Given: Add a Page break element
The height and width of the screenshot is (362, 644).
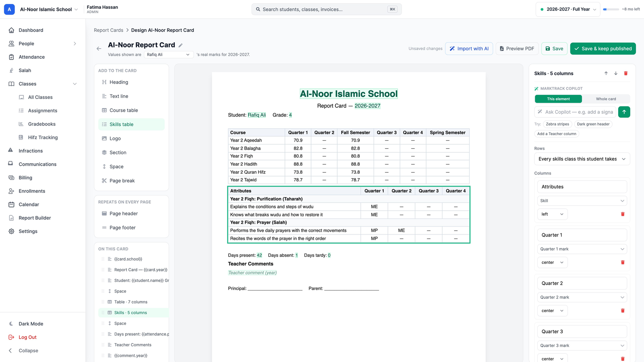Looking at the screenshot, I should click(131, 181).
